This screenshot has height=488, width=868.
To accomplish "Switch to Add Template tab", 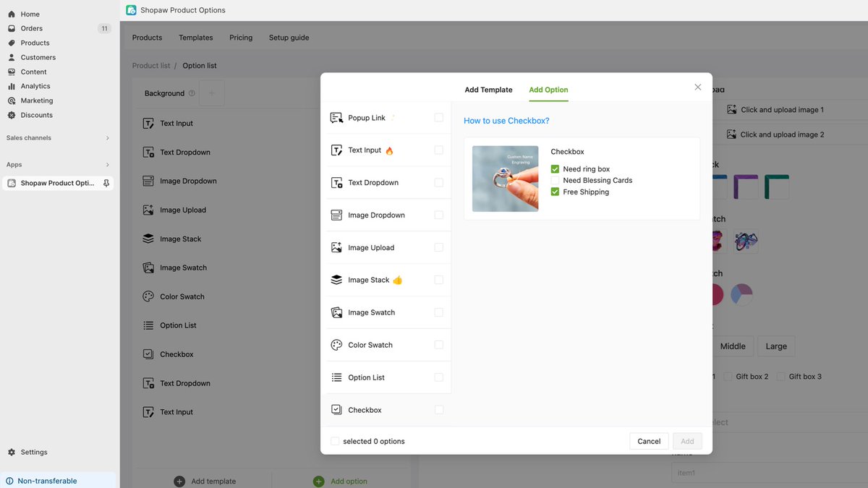I will 488,90.
